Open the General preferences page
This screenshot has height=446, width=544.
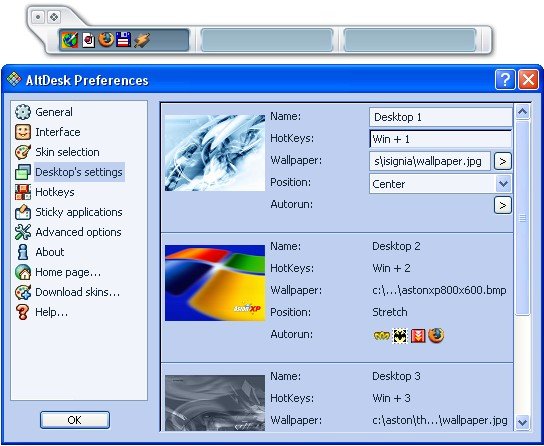click(x=54, y=112)
